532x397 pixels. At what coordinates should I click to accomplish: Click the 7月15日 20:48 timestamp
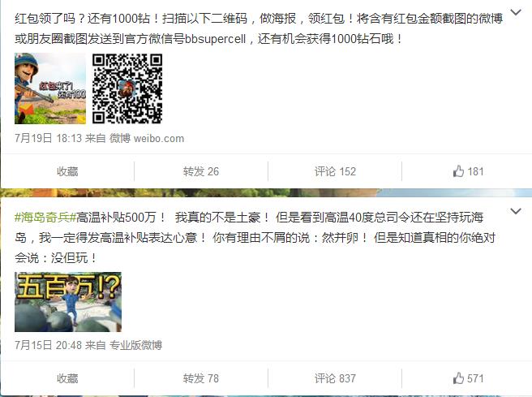coord(48,346)
